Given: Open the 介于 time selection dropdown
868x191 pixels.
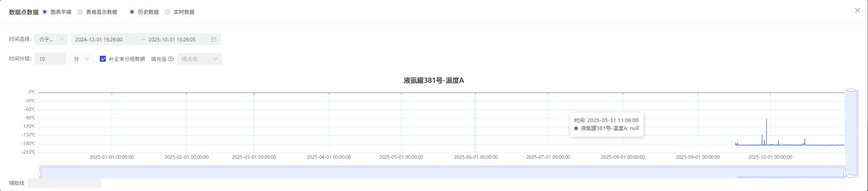Looking at the screenshot, I should coord(51,40).
